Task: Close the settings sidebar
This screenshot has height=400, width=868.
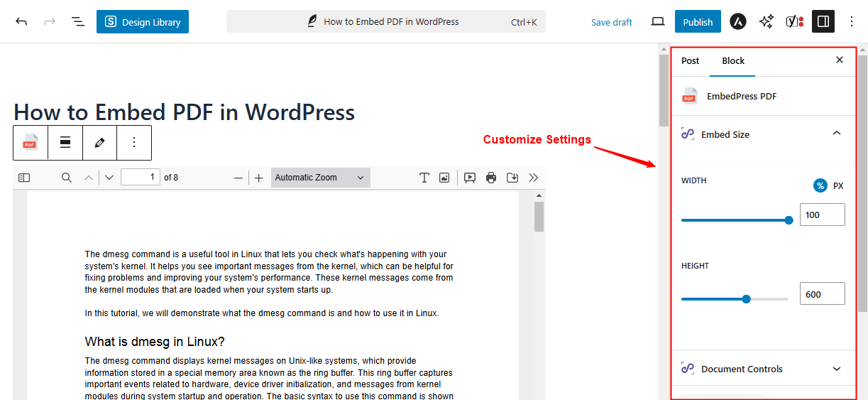Action: (x=840, y=60)
